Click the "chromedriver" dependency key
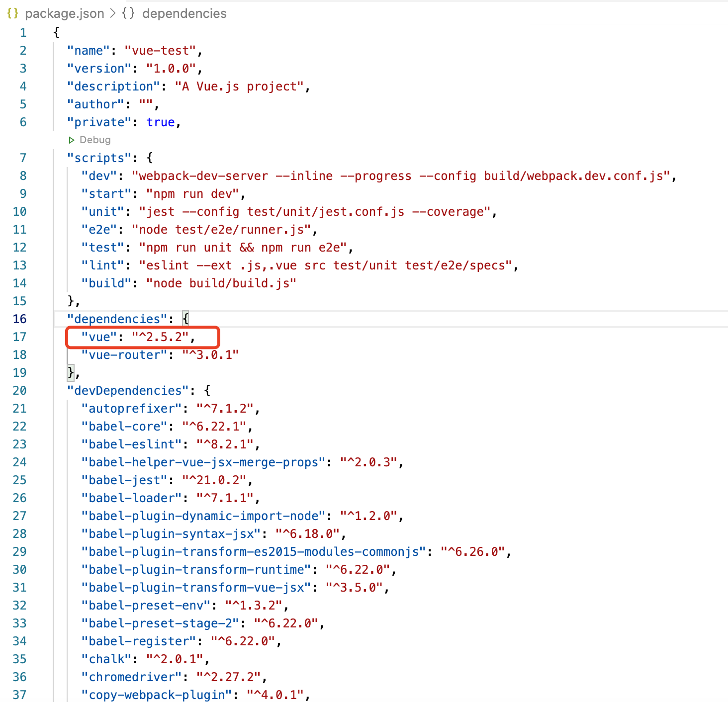Image resolution: width=728 pixels, height=702 pixels. tap(131, 677)
